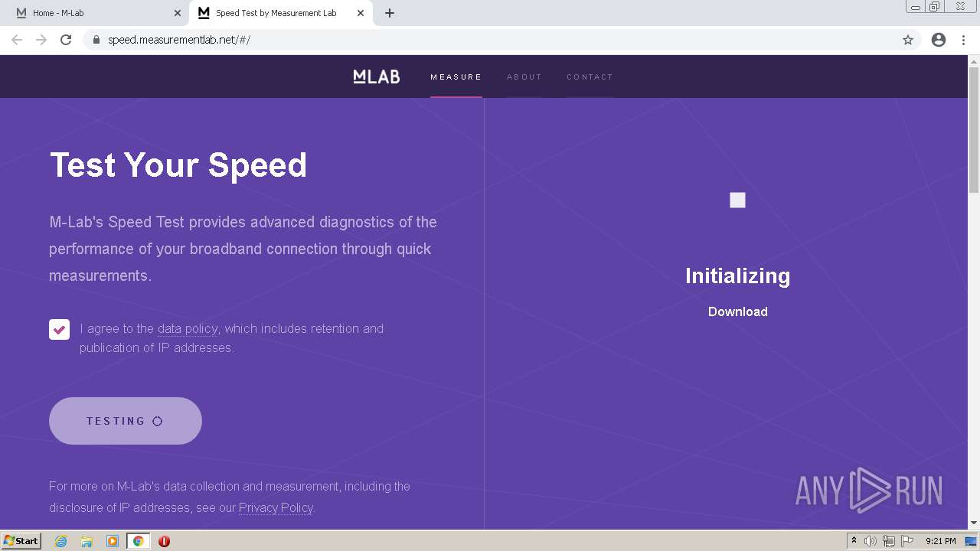Screen dimensions: 980x551
Task: Bookmark this page with the star icon
Action: [x=908, y=40]
